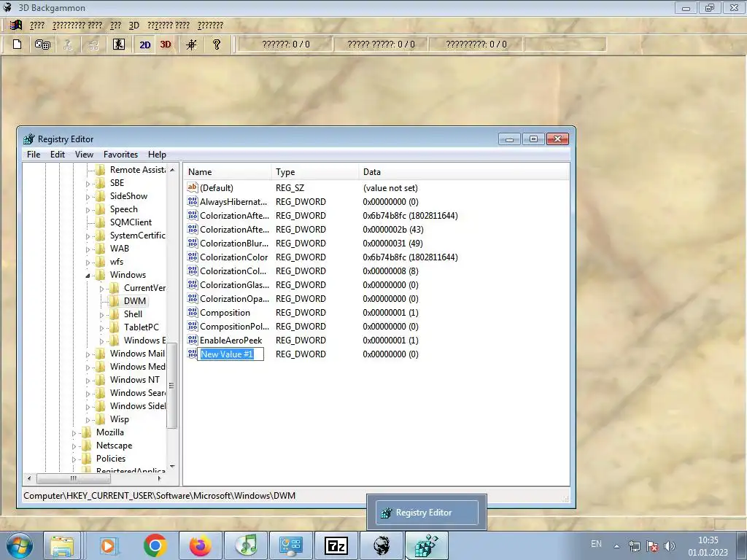This screenshot has width=747, height=560.
Task: Select the Composition value row
Action: [225, 313]
